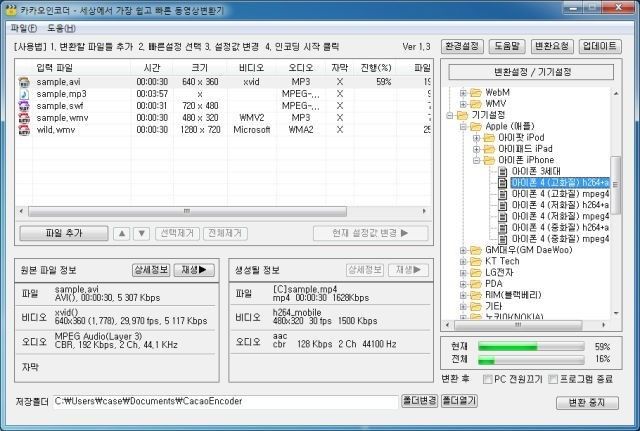The width and height of the screenshot is (640, 431).
Task: Select sample.swf row in file list
Action: tap(223, 106)
